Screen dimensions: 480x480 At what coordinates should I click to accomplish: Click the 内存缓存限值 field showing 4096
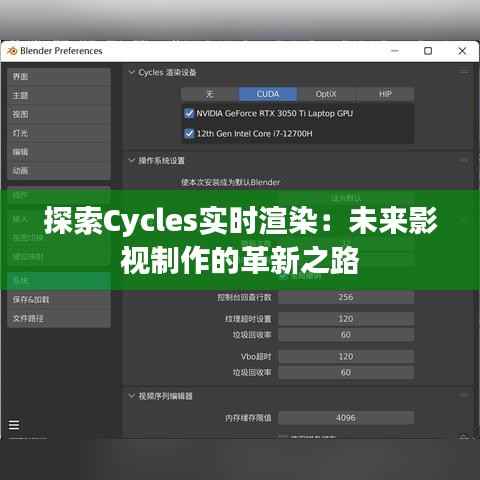point(346,418)
